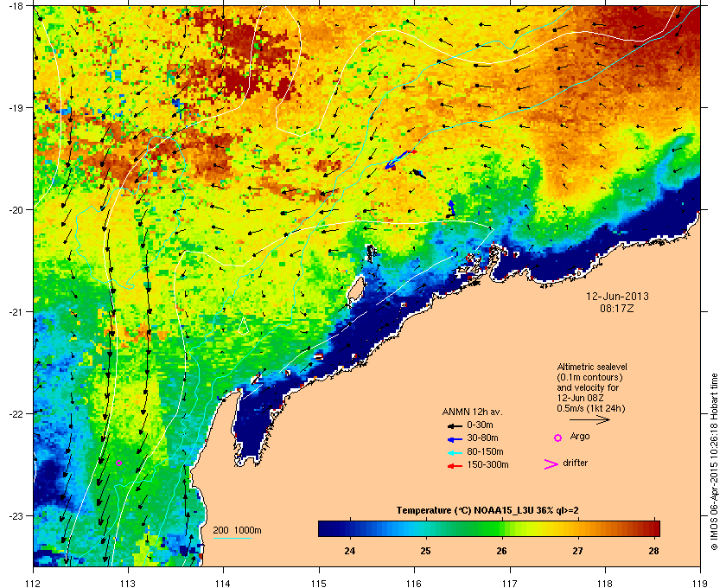Viewport: 726px width, 588px height.
Task: Click the '12-Jun 08Z' velocity caption line
Action: (580, 398)
